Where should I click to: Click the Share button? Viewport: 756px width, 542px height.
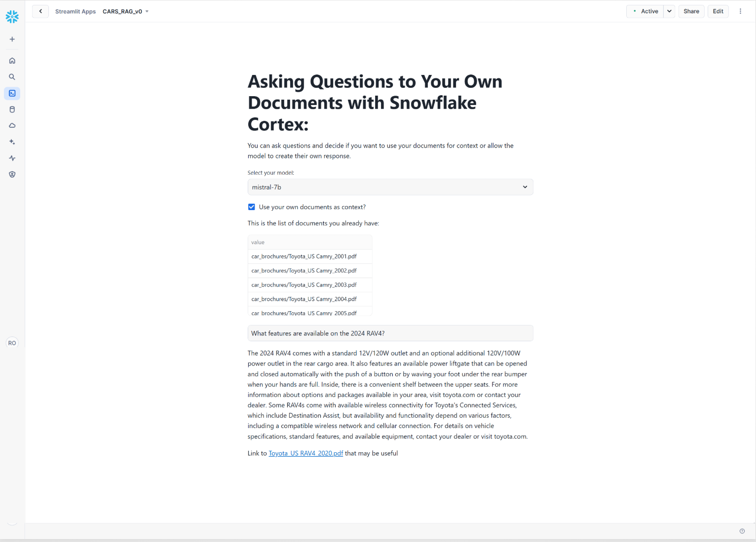(691, 11)
